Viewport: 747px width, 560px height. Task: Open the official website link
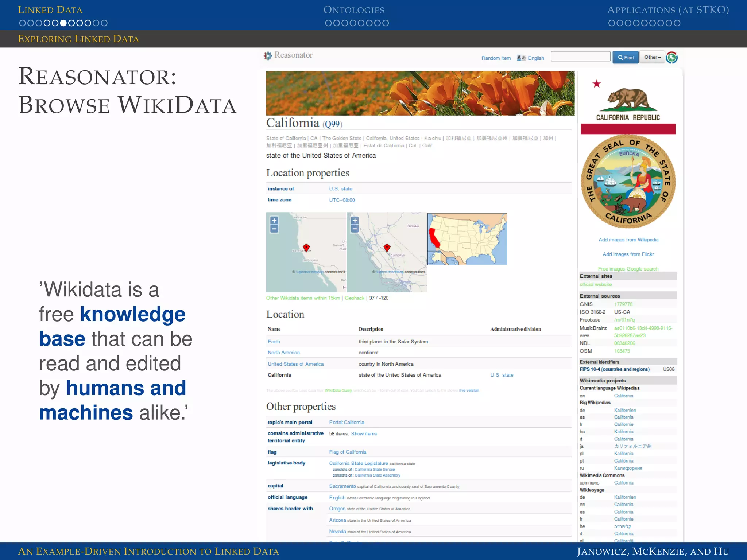tap(596, 284)
